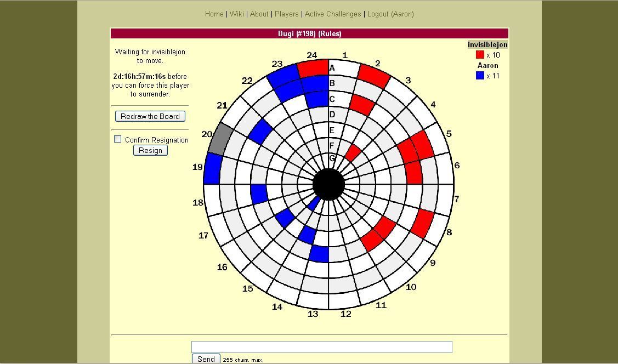This screenshot has width=618, height=364.
Task: Click red piece in sector 2 outer ring
Action: pos(374,76)
